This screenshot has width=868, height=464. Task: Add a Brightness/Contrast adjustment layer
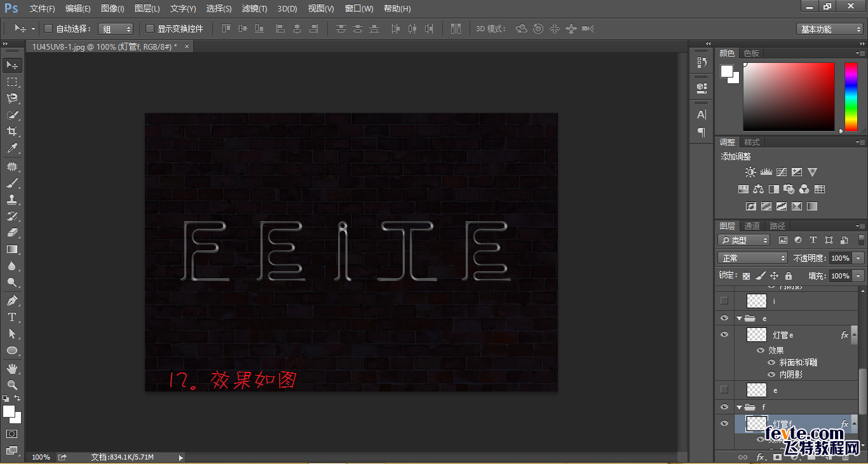[x=750, y=172]
